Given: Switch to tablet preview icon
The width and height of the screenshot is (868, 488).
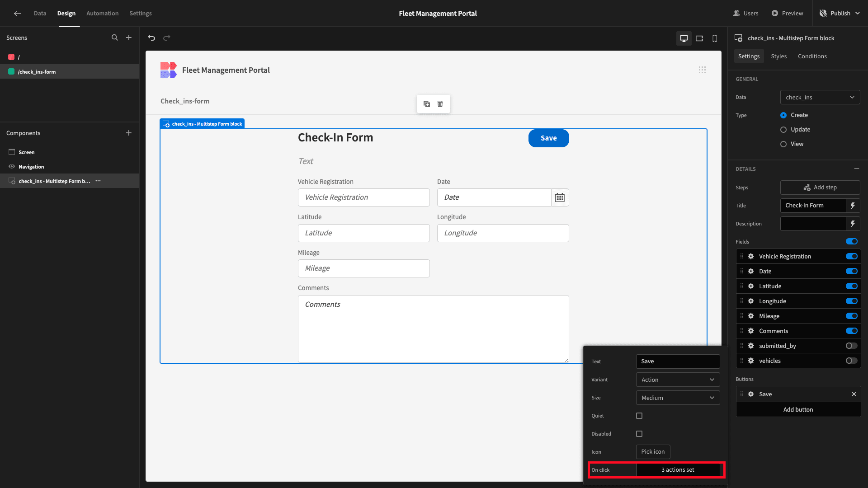Looking at the screenshot, I should pos(699,38).
